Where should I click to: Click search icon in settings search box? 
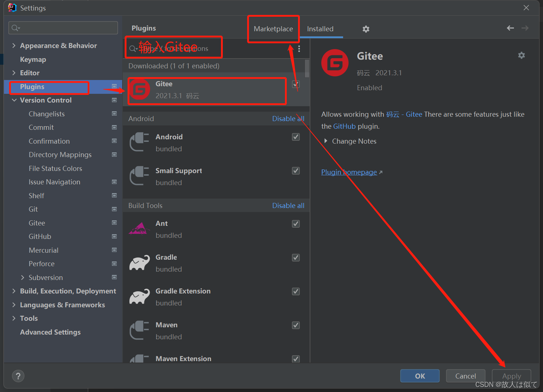pos(16,28)
